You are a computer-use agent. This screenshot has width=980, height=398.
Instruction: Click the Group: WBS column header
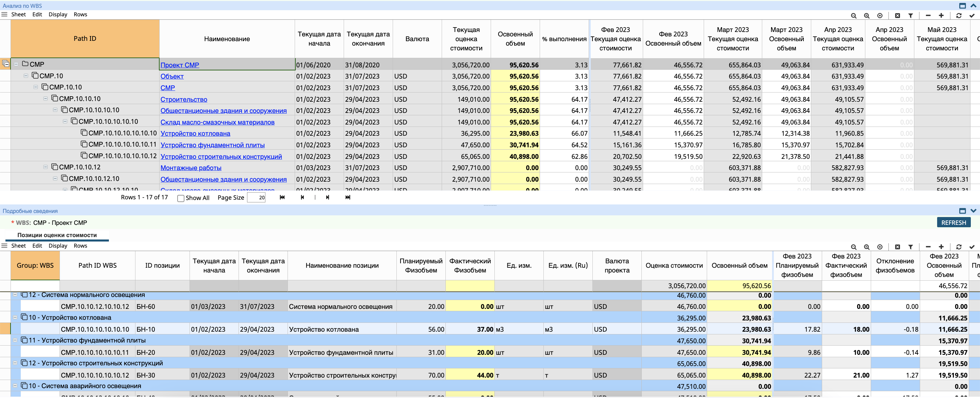point(35,266)
